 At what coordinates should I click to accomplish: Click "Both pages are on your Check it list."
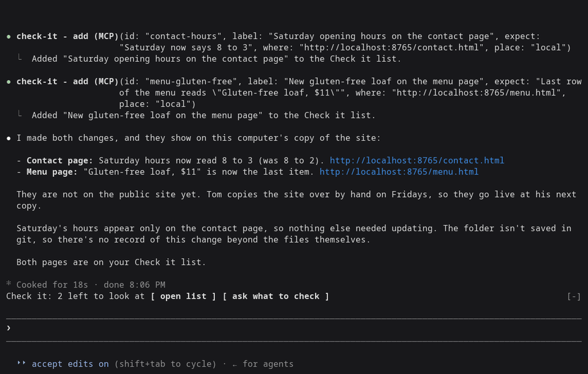tap(111, 263)
